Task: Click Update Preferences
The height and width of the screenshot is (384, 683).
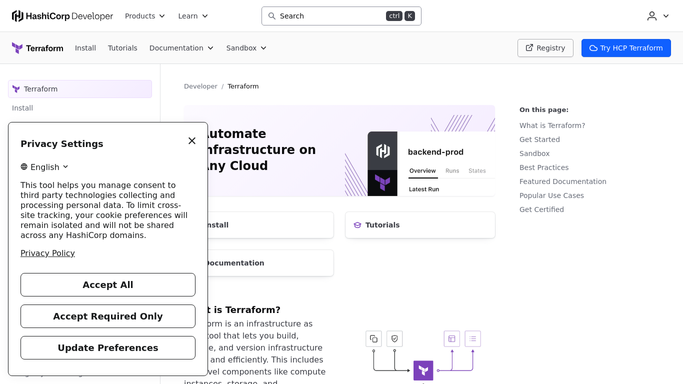Action: 108,348
